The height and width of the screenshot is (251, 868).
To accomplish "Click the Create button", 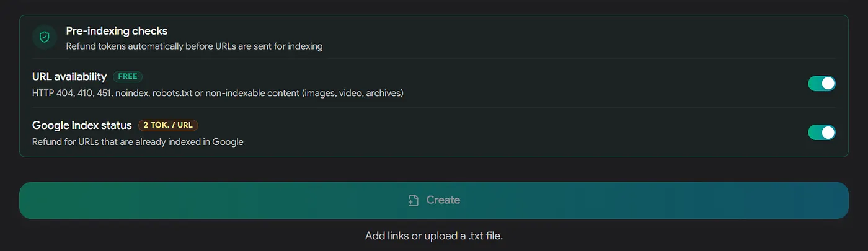I will tap(434, 200).
